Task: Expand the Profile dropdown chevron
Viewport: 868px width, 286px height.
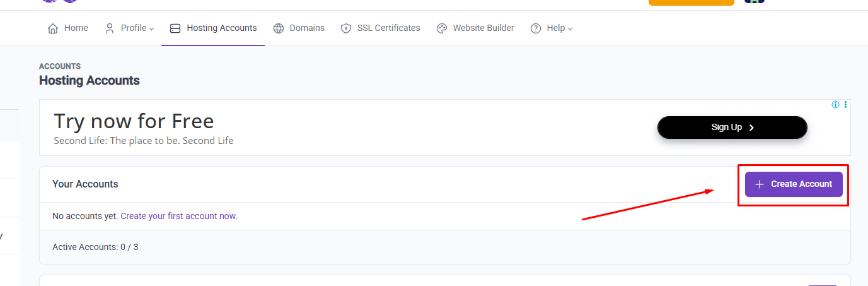Action: click(x=152, y=29)
